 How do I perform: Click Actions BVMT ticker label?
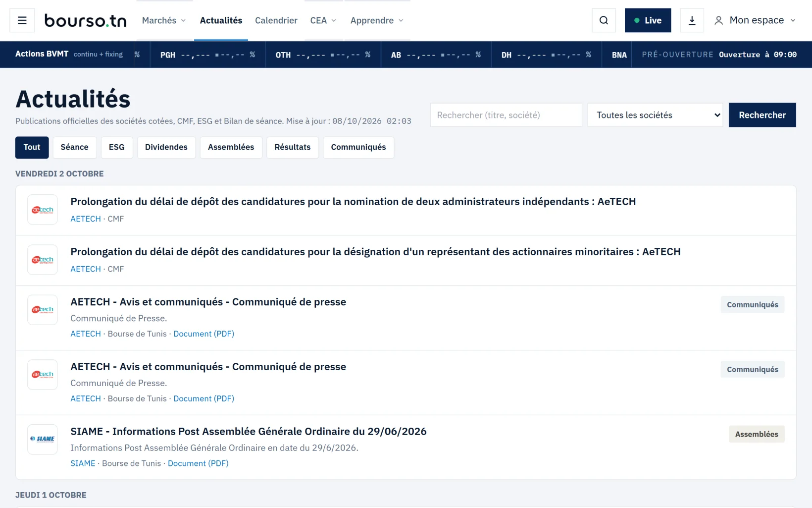pyautogui.click(x=42, y=54)
